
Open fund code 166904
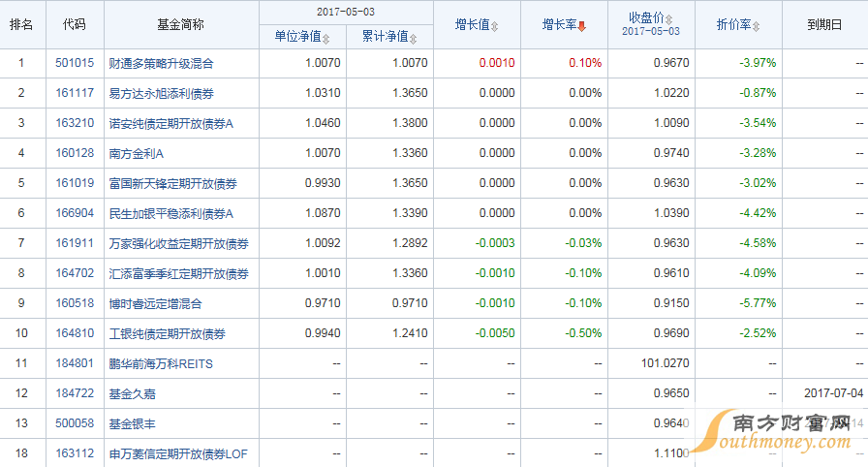click(75, 213)
